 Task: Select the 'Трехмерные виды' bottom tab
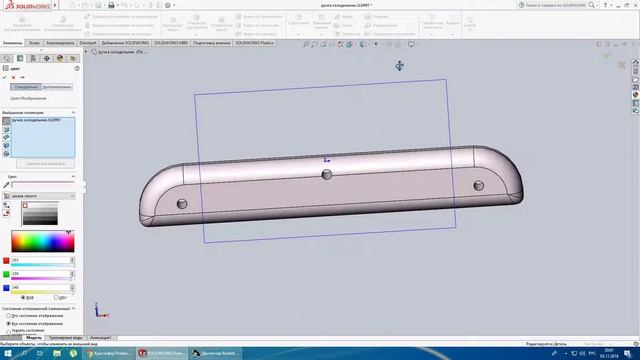65,338
